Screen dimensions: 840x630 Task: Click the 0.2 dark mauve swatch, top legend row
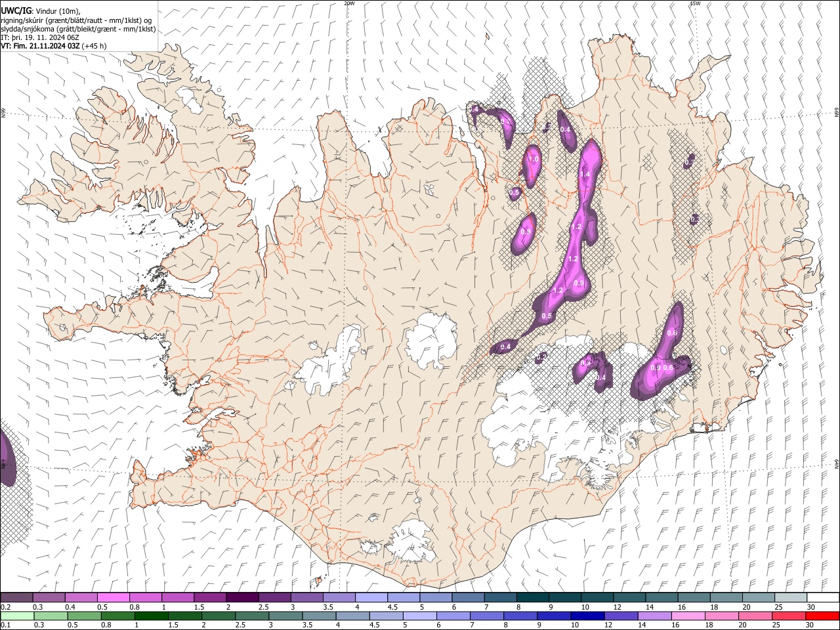(x=16, y=598)
